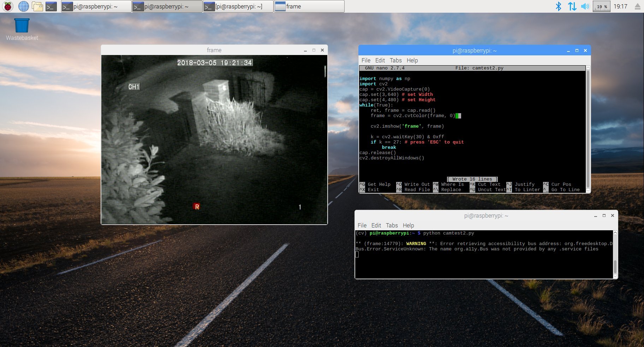Click the scroll-down arrow in lower terminal
Screen dimensions: 644x347
[615, 276]
